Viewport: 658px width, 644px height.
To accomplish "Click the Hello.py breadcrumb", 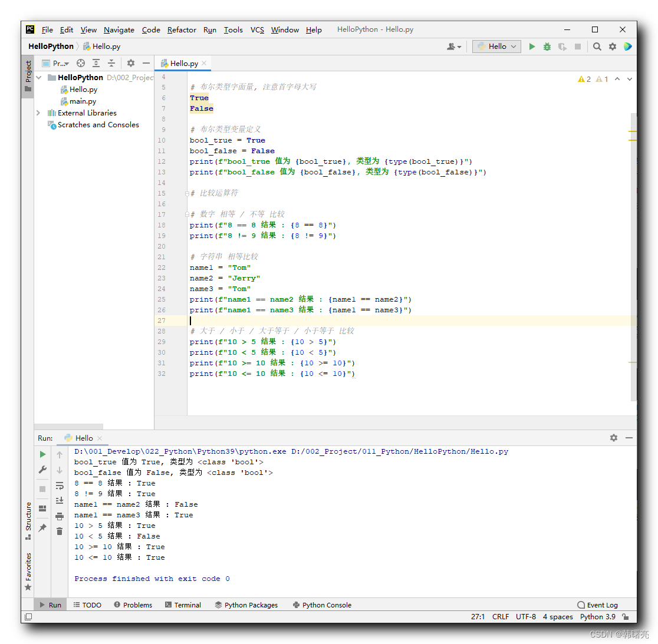I will click(102, 47).
